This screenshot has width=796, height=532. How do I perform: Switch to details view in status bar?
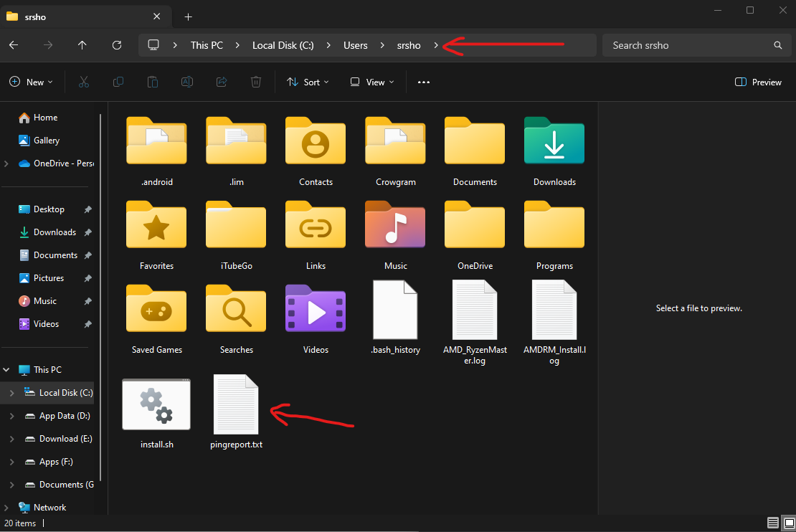click(x=773, y=523)
